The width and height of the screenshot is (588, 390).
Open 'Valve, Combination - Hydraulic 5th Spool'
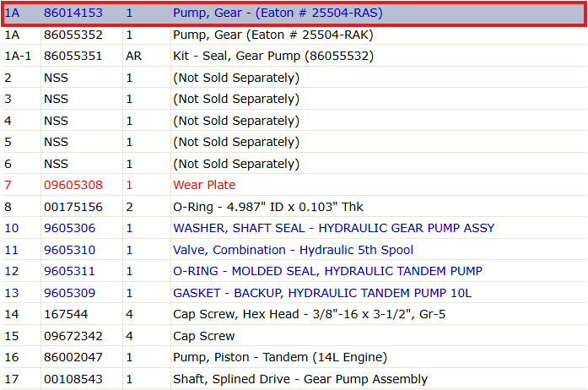coord(294,250)
